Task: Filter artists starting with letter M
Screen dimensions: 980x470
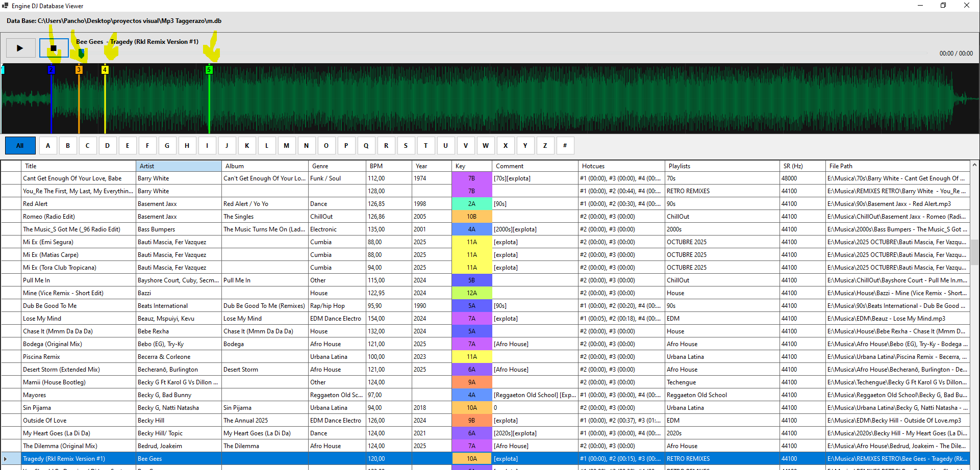Action: (x=286, y=146)
